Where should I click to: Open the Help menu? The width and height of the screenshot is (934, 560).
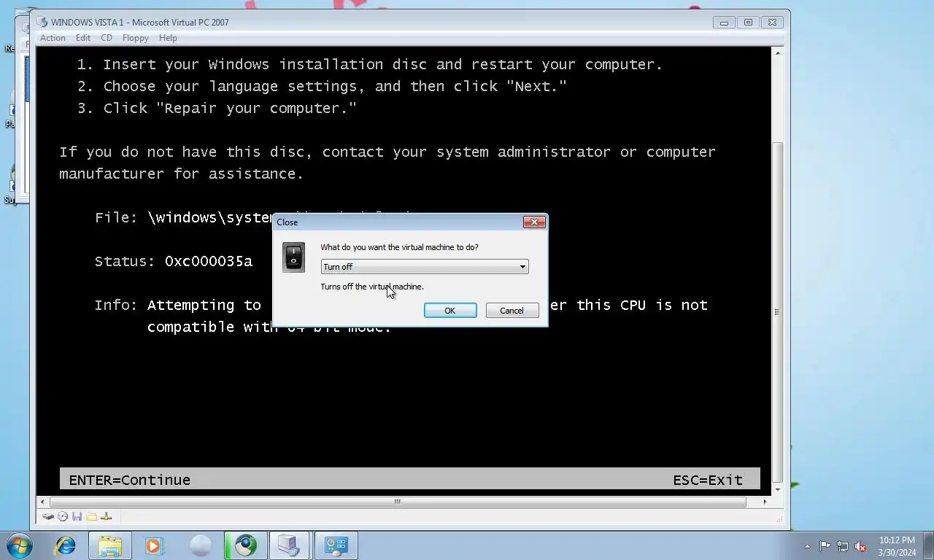click(168, 38)
